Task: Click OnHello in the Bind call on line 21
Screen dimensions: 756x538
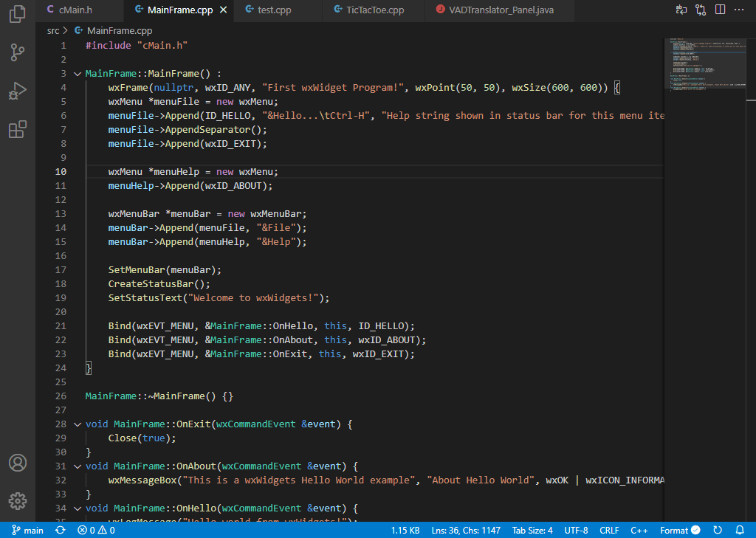Action: coord(293,326)
